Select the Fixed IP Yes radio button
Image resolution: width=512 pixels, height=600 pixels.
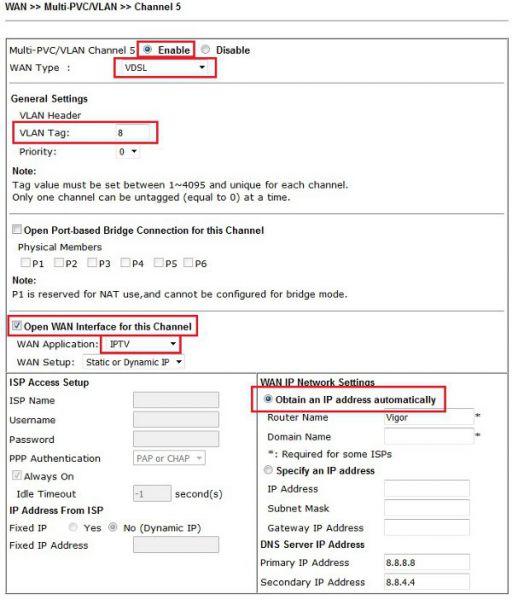73,527
